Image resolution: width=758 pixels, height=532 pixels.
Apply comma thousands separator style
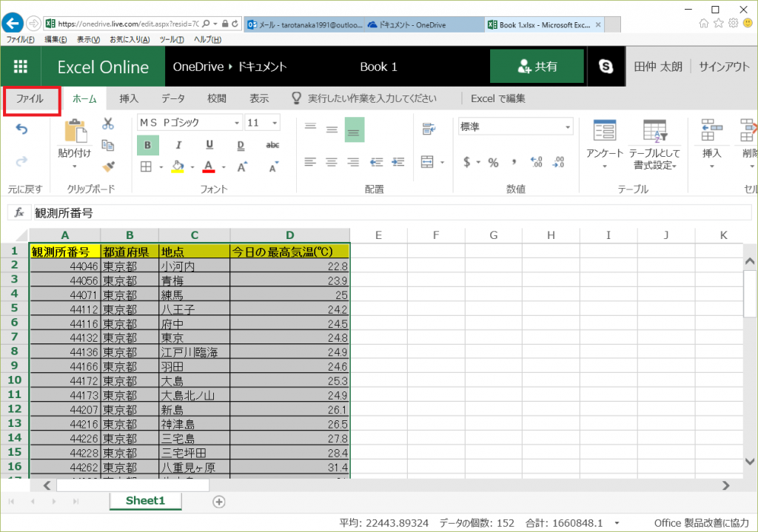[514, 162]
